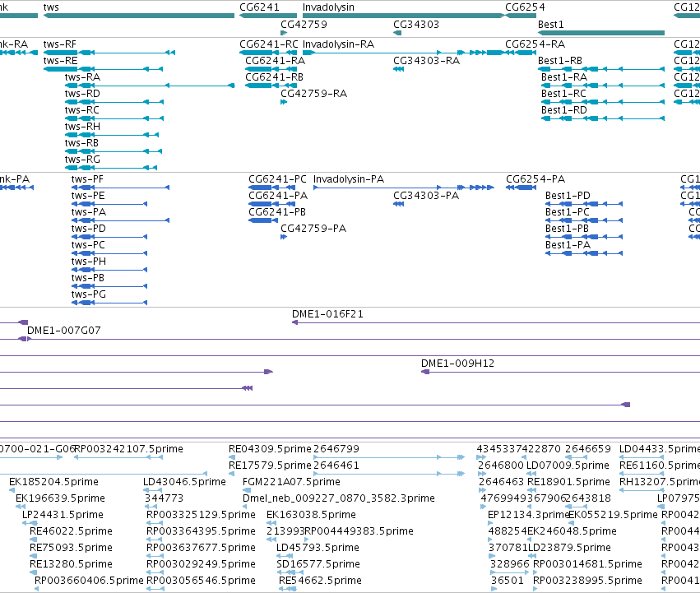700x593 pixels.
Task: Select clone DME1-009H12 label
Action: click(458, 364)
